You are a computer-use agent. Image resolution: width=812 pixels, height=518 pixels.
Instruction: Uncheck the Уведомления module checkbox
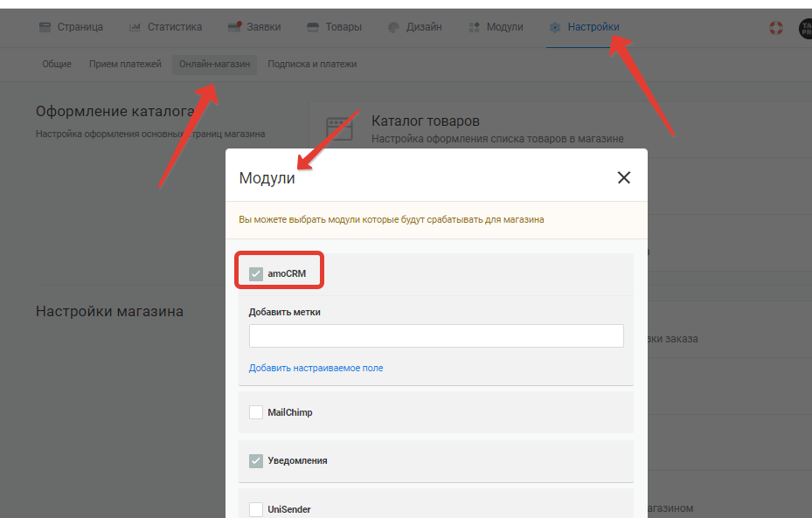coord(256,460)
